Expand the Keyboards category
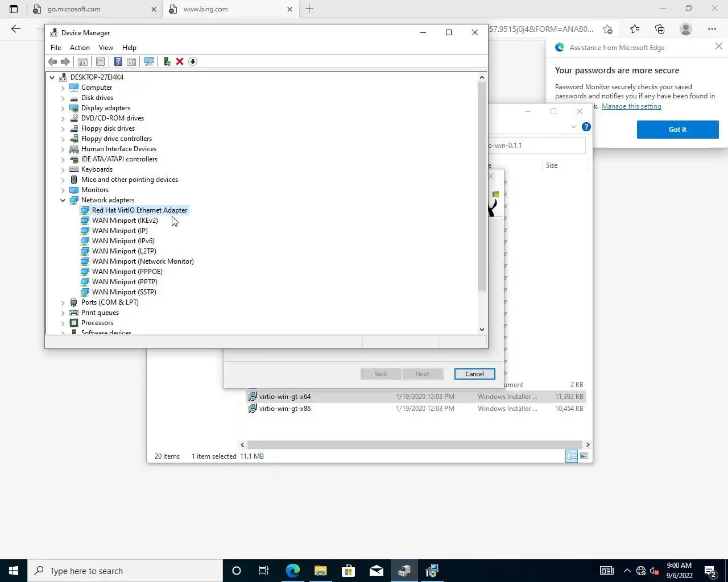 coord(63,169)
